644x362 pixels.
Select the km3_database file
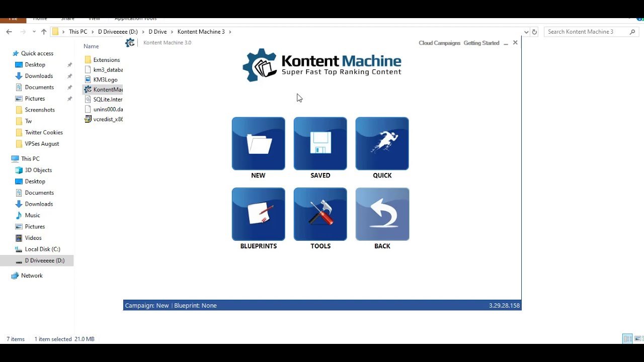[103, 70]
